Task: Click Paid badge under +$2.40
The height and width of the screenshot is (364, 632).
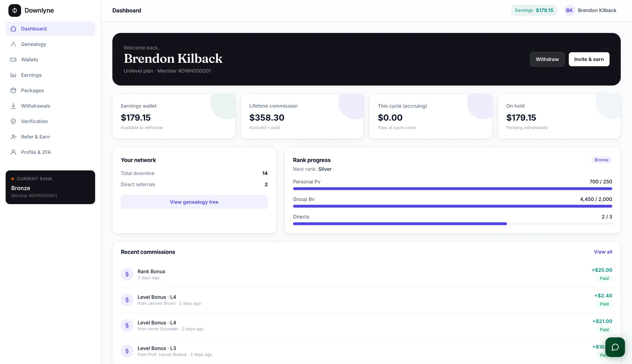Action: [604, 304]
